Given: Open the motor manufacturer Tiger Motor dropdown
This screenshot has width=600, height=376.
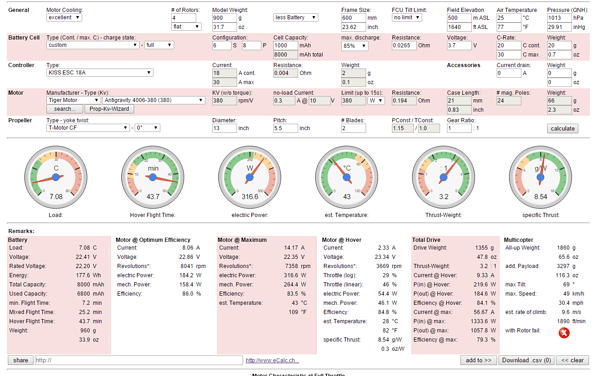Looking at the screenshot, I should [73, 100].
